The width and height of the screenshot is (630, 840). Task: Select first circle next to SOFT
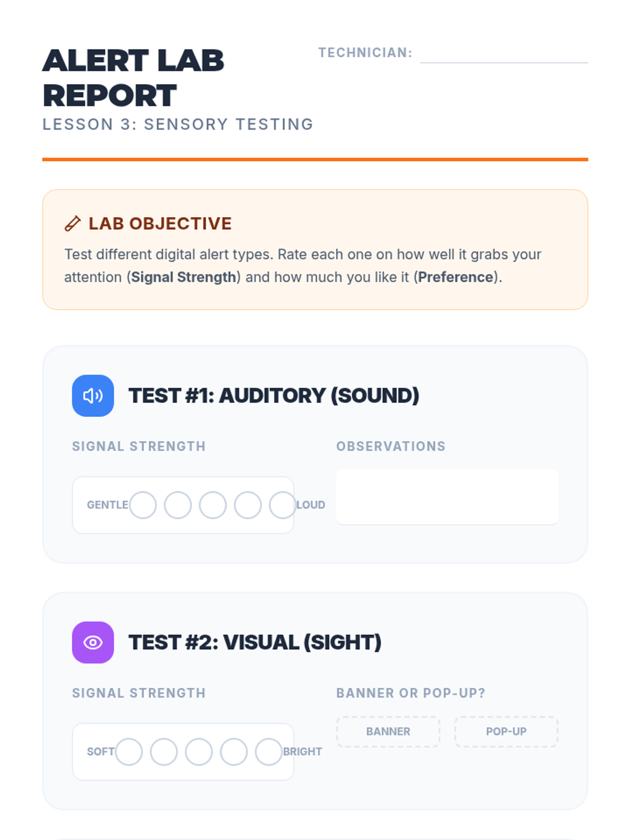coord(129,752)
